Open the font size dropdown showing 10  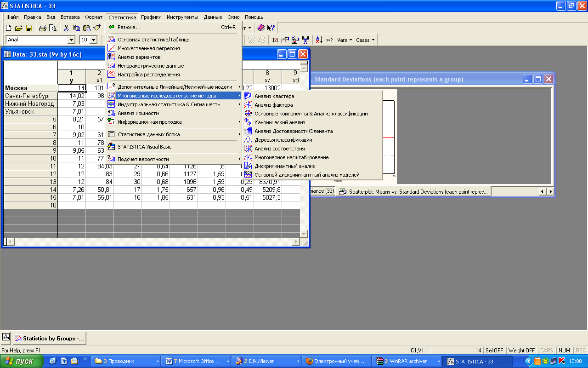point(94,40)
